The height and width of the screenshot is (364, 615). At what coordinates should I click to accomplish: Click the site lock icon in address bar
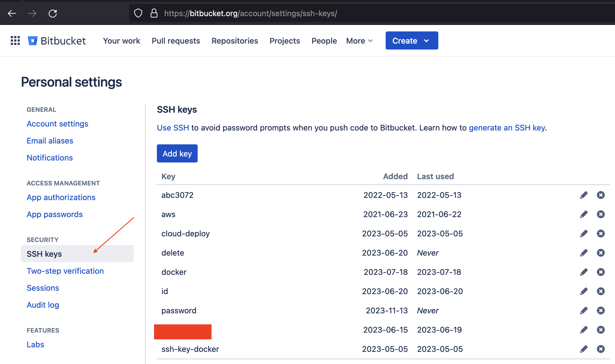tap(154, 13)
